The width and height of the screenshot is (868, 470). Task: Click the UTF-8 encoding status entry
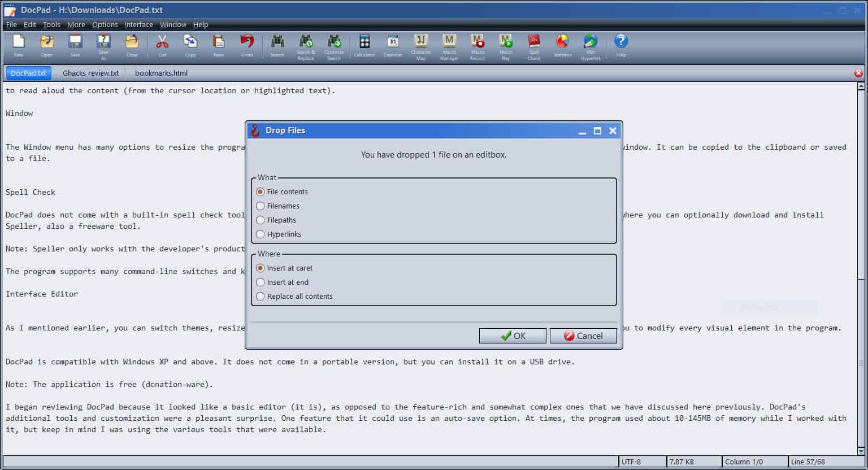point(642,462)
